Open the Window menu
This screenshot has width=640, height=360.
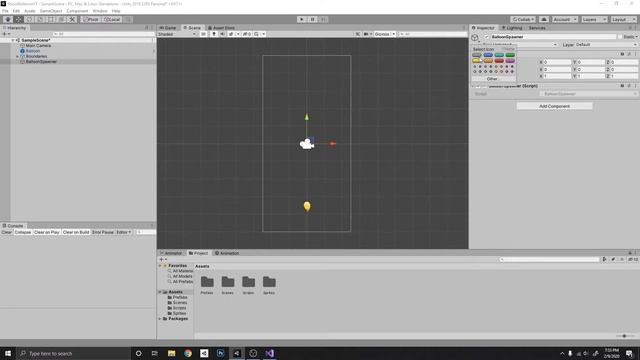(x=100, y=11)
